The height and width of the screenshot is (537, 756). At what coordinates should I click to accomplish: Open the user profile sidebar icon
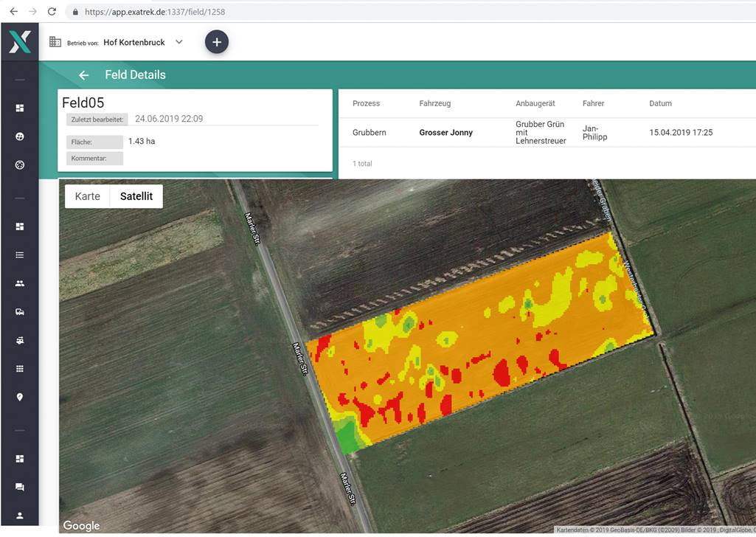tap(20, 516)
